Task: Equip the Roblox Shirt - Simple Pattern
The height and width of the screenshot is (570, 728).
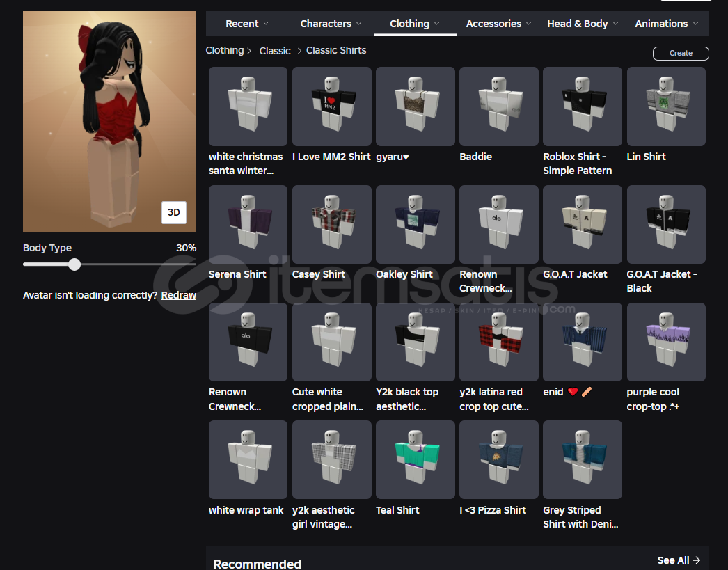Action: pos(583,106)
